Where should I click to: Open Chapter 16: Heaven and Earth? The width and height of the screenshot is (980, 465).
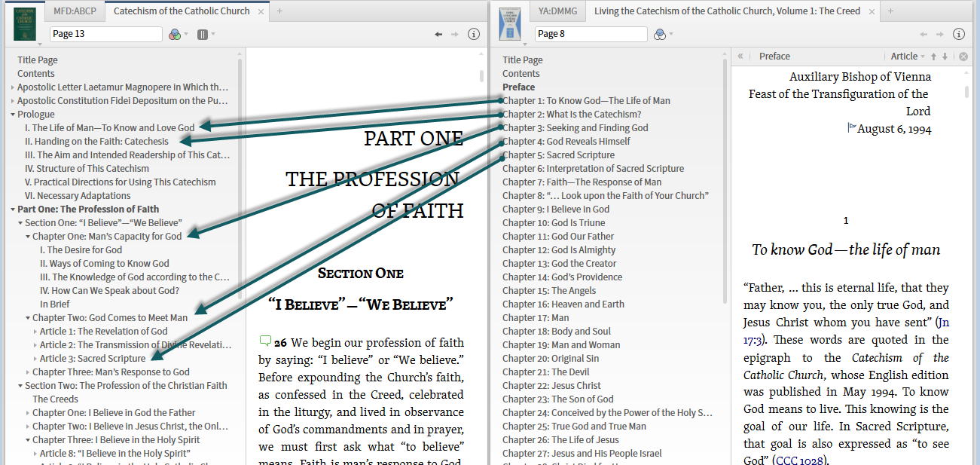[563, 304]
